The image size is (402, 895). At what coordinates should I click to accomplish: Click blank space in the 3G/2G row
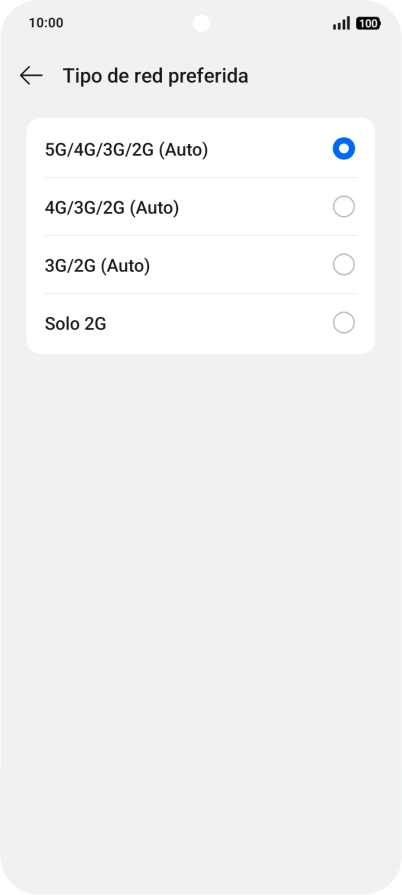point(240,265)
